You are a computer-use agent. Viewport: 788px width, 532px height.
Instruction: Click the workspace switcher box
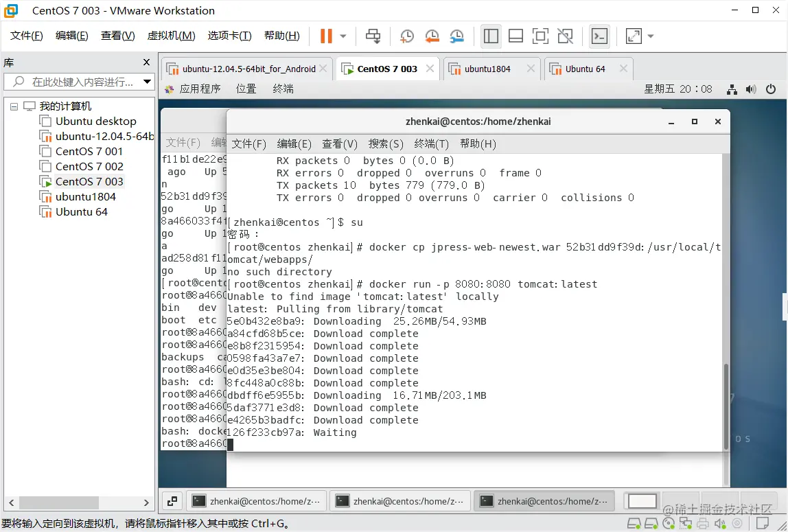(642, 501)
